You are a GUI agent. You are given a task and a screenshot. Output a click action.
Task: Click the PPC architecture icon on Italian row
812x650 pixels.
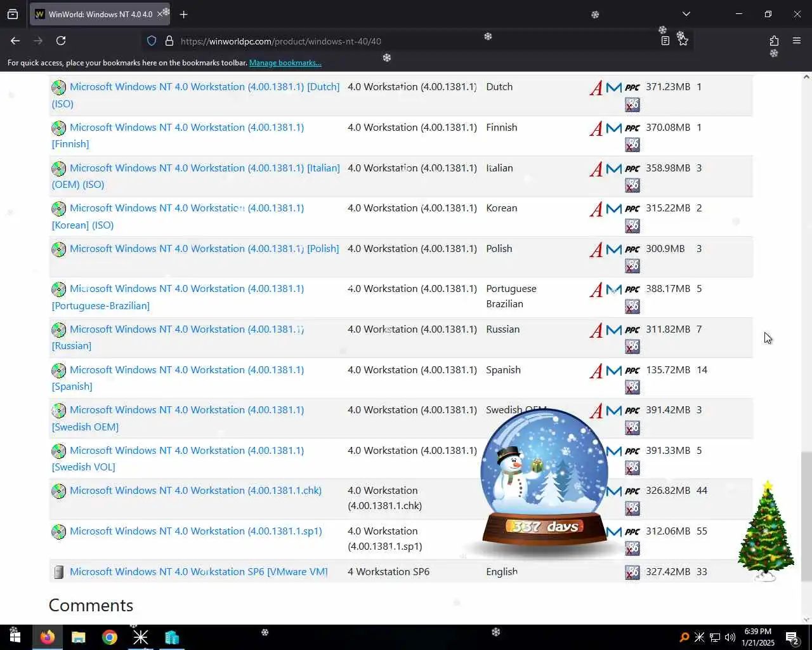pyautogui.click(x=632, y=169)
